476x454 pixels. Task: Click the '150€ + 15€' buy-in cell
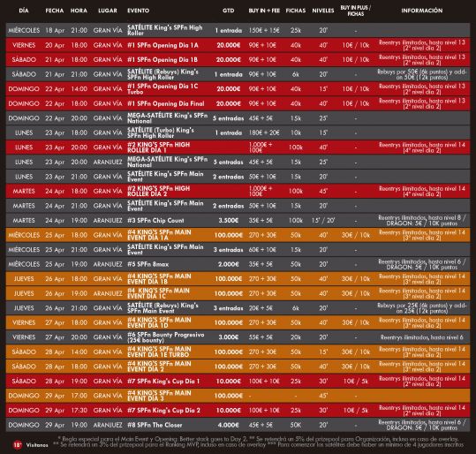click(264, 30)
